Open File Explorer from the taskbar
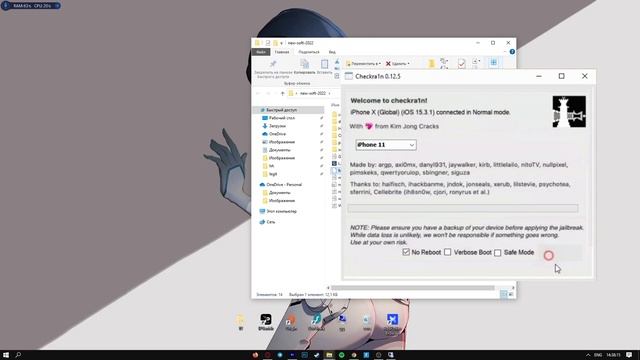This screenshot has width=640, height=360. (329, 355)
